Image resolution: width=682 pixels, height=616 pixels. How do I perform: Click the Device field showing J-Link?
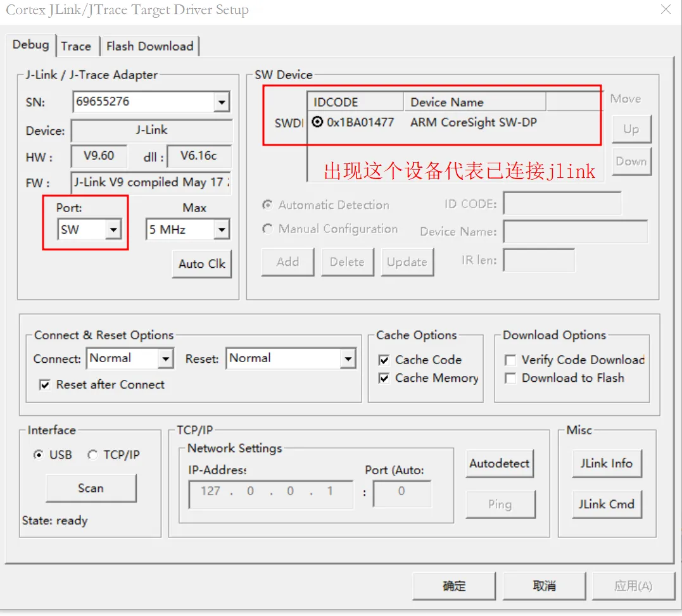pos(151,130)
